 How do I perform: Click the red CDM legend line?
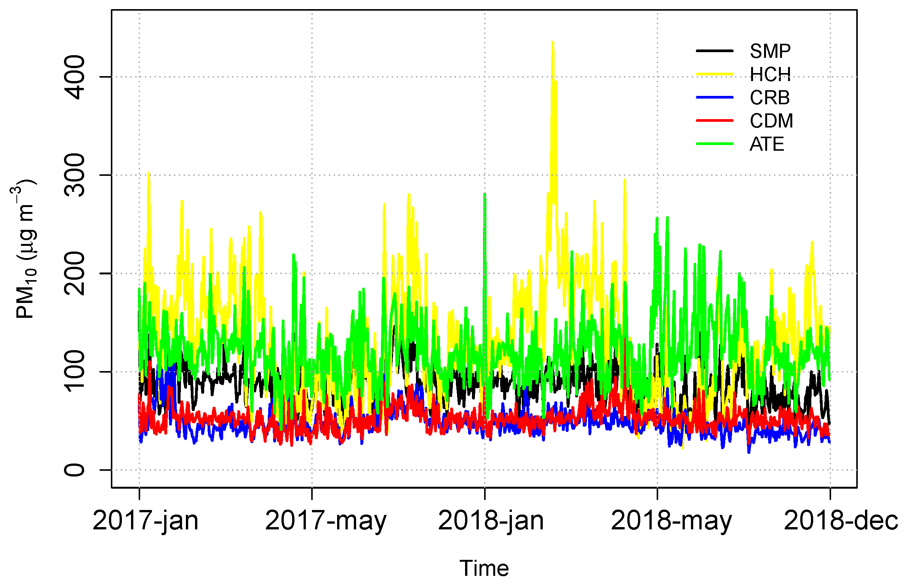point(715,121)
